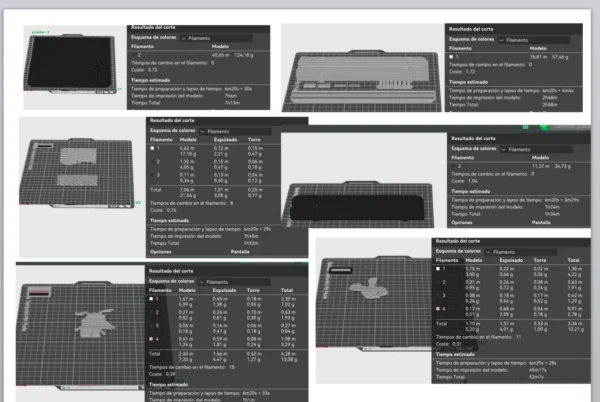The image size is (600, 402).
Task: Select white filament 1 swatch in 8-changes panel
Action: [152, 148]
